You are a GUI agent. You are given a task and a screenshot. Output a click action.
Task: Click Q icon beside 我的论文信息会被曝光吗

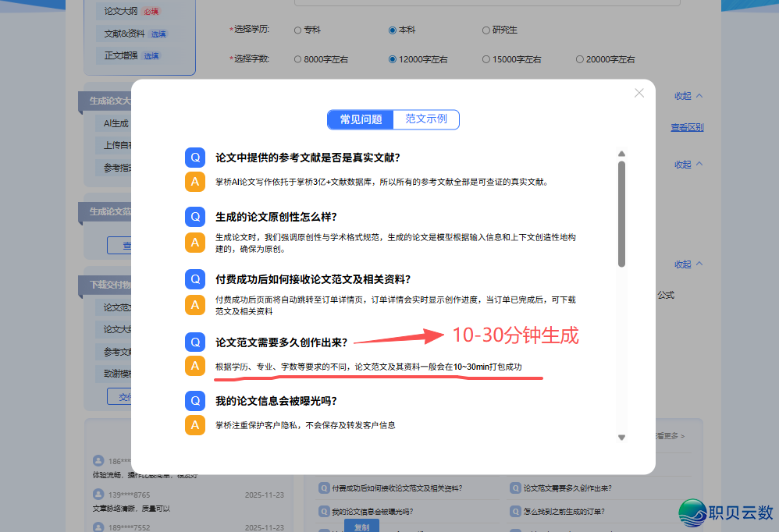pos(195,401)
